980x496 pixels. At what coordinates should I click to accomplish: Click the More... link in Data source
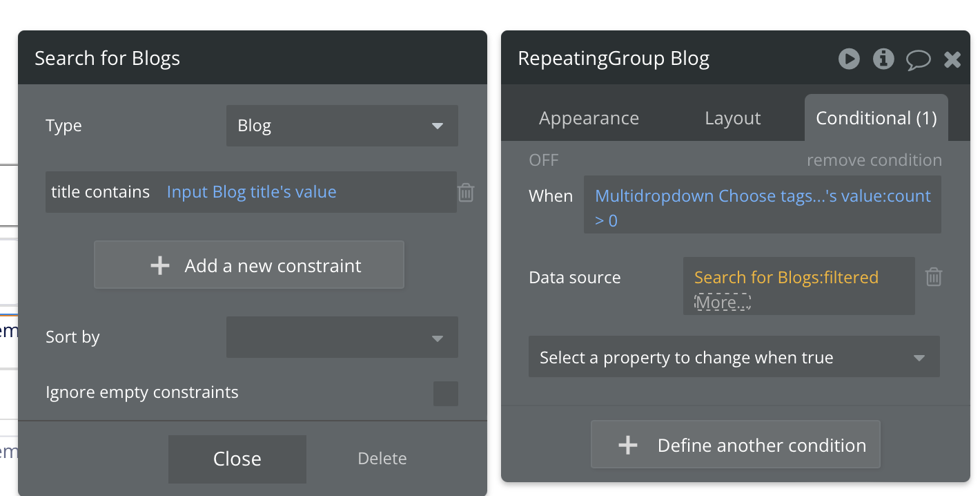point(722,303)
